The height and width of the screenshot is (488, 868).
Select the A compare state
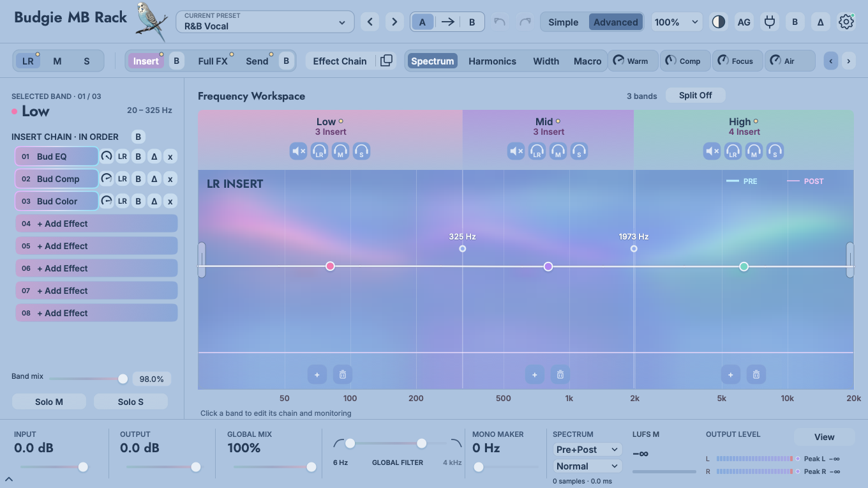(422, 22)
